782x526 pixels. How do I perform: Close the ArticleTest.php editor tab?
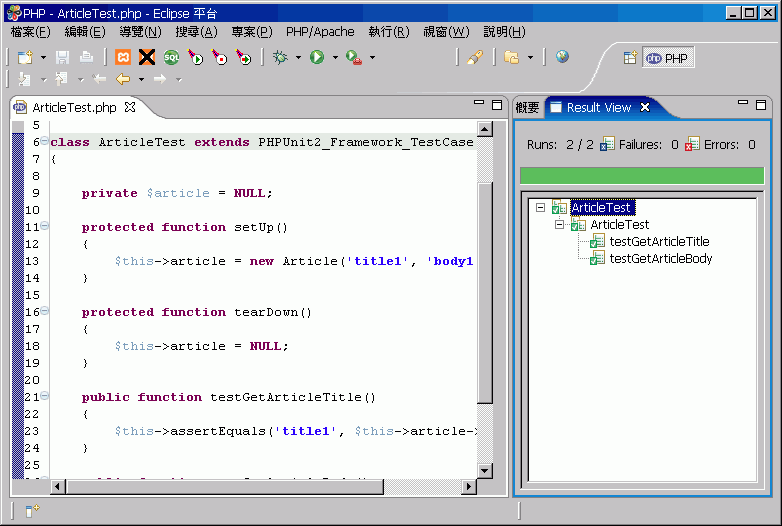pyautogui.click(x=130, y=107)
